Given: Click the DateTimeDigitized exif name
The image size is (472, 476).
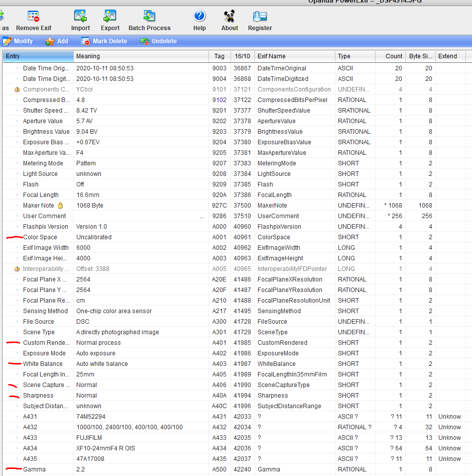Looking at the screenshot, I should pos(283,79).
